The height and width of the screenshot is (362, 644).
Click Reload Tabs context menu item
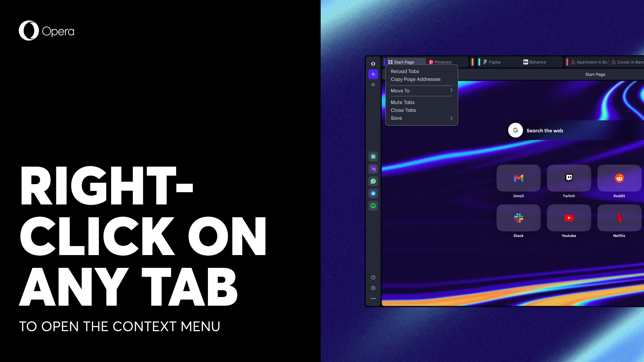click(x=405, y=71)
